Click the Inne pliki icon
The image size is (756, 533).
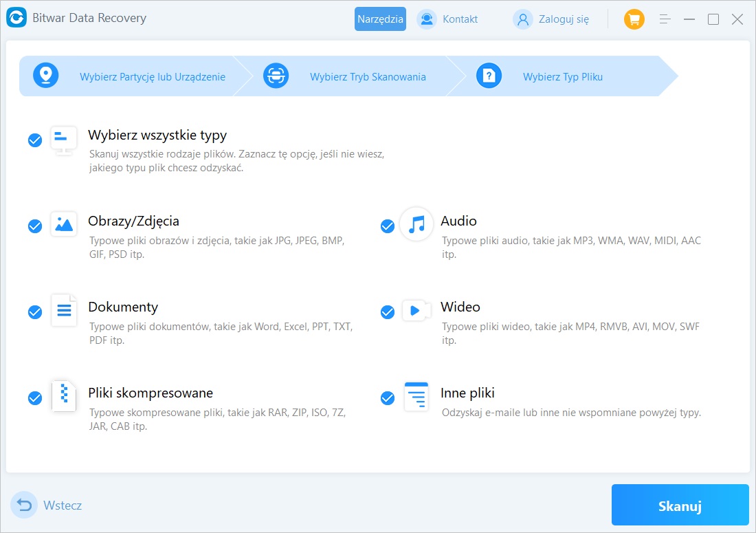coord(416,396)
